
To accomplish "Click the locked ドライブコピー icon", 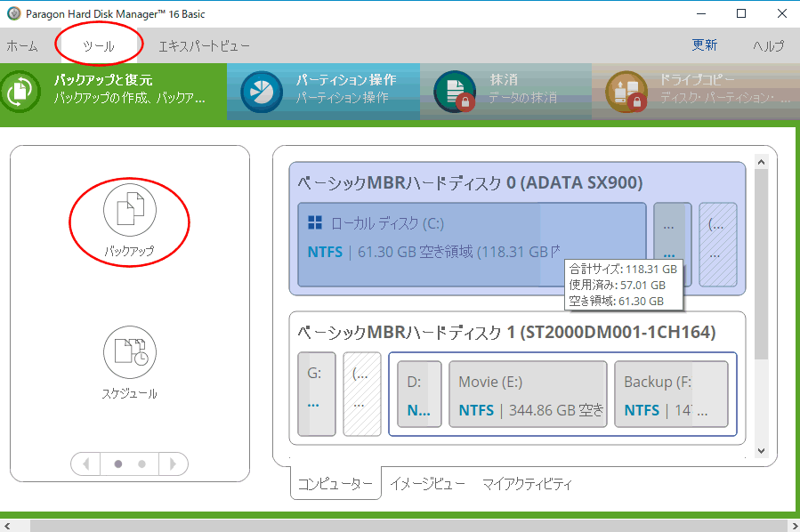I will [626, 93].
